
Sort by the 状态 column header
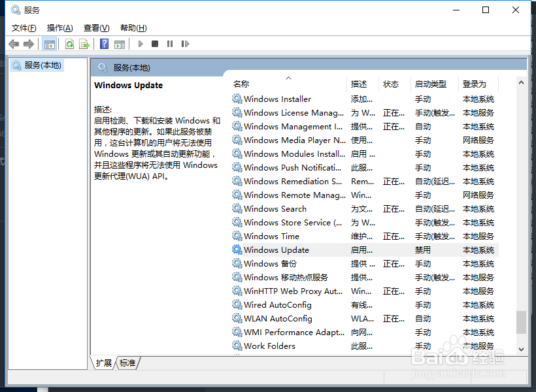pyautogui.click(x=395, y=84)
